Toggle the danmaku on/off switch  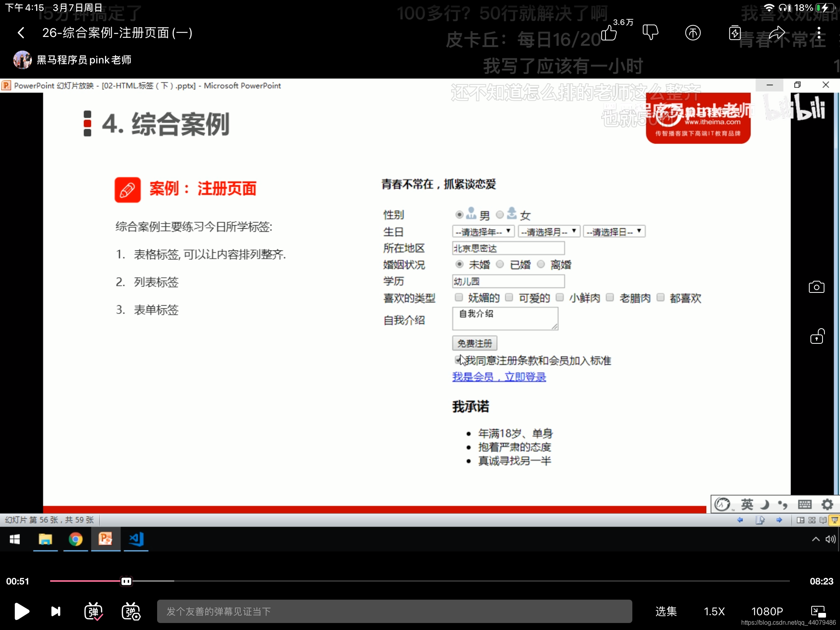click(93, 611)
